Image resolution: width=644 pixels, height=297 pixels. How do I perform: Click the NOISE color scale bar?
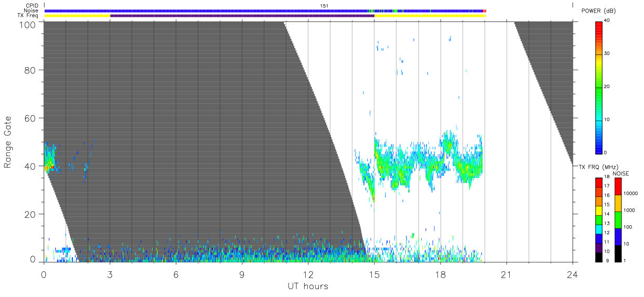[617, 219]
